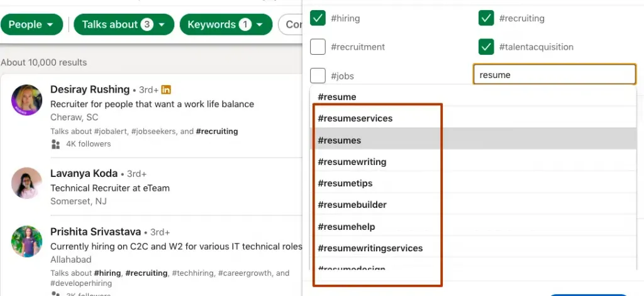Click the Cheraw, SC location text

74,118
